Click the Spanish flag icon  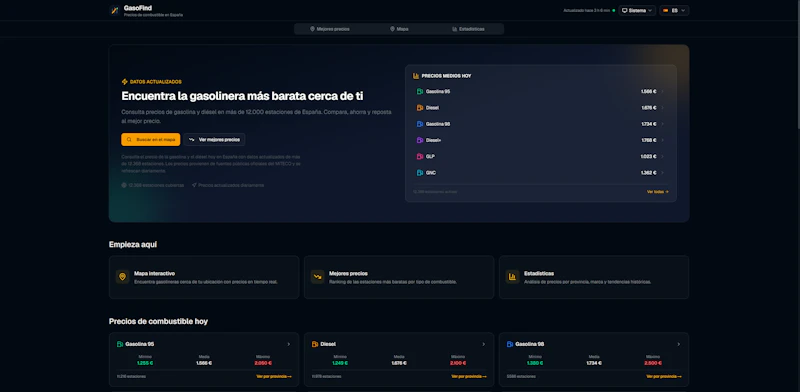[665, 10]
